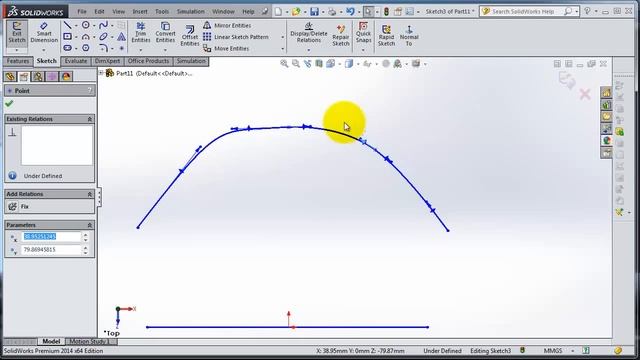Switch to the Evaluate tab
Screen dimensions: 640x360
click(76, 61)
